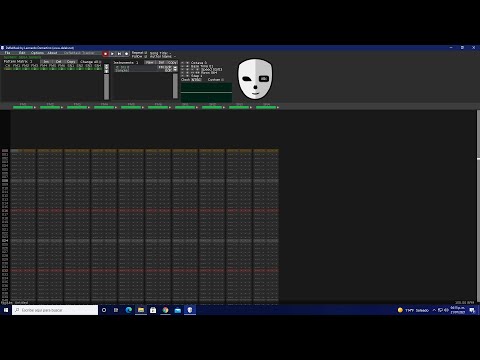This screenshot has height=360, width=480.
Task: Move the instrument up with the up arrow
Action: (175, 67)
